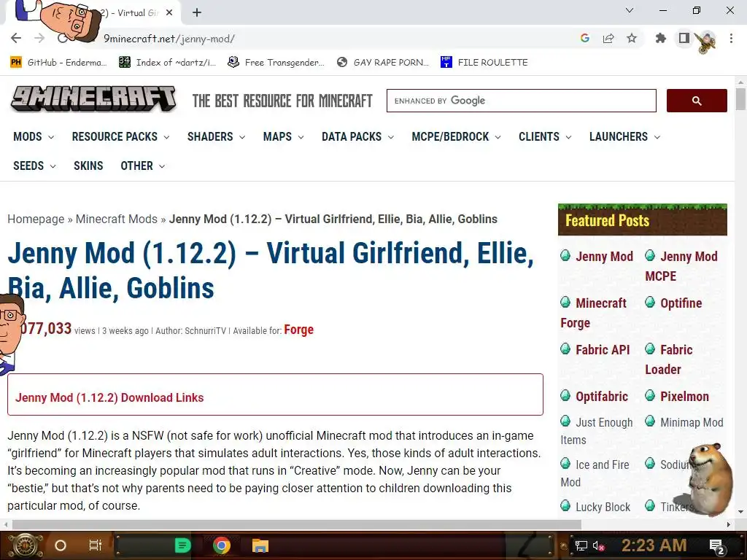This screenshot has height=560, width=747.
Task: Expand the SHADERS menu
Action: 216,137
